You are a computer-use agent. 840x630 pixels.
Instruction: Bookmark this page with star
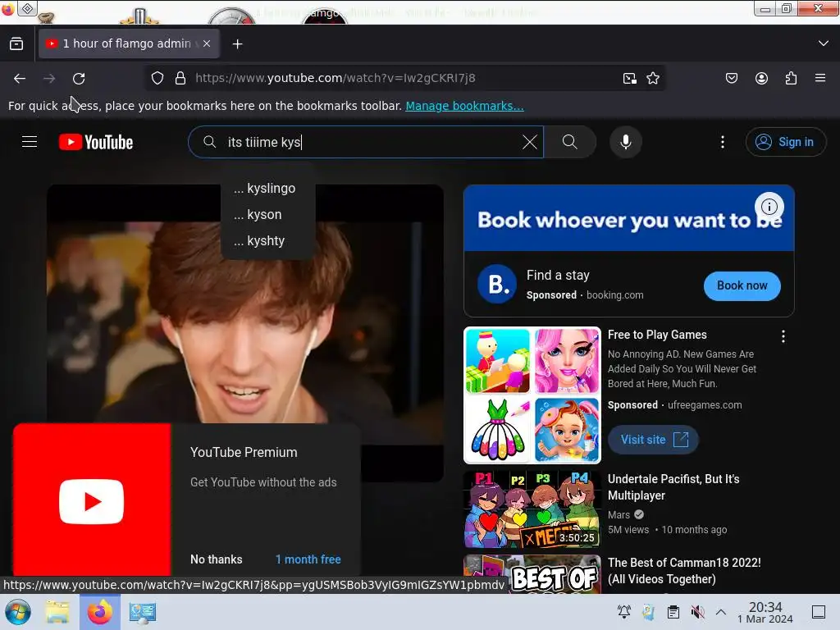653,78
